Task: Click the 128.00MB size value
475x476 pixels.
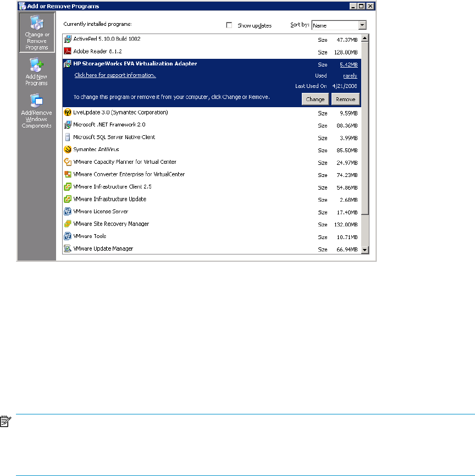Action: [x=346, y=53]
